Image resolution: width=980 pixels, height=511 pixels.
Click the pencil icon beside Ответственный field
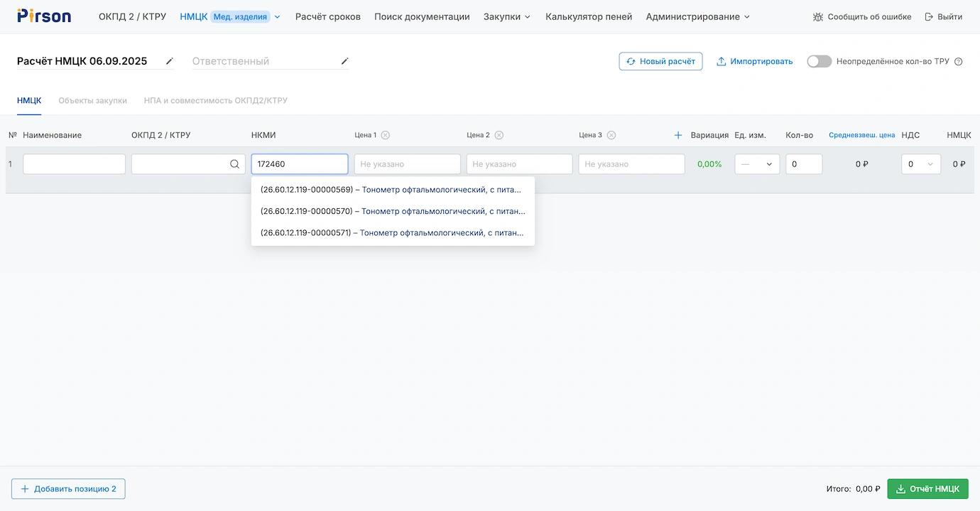(x=344, y=61)
